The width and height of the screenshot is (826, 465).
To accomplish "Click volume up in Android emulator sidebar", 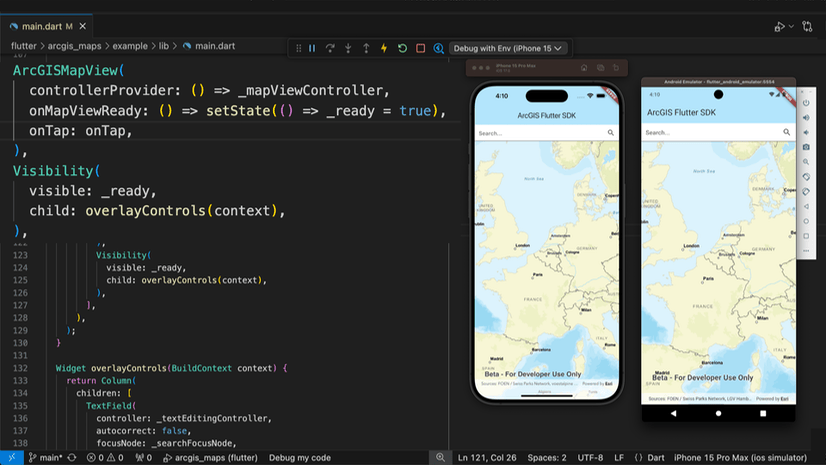I will tap(806, 118).
